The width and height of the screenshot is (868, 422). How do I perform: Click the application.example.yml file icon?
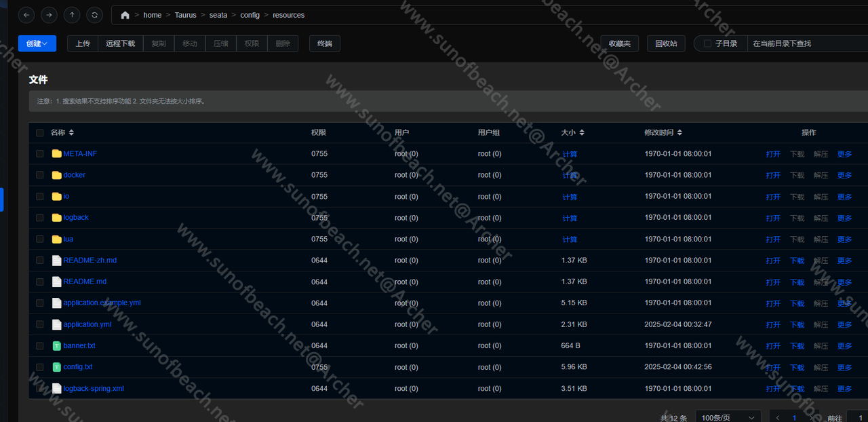point(57,303)
